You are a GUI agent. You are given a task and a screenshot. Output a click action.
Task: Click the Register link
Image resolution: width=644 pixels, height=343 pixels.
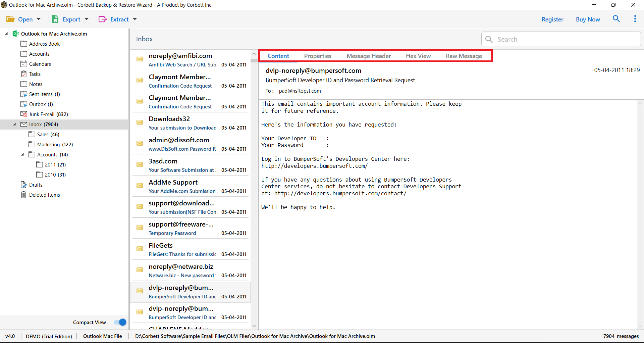(552, 19)
